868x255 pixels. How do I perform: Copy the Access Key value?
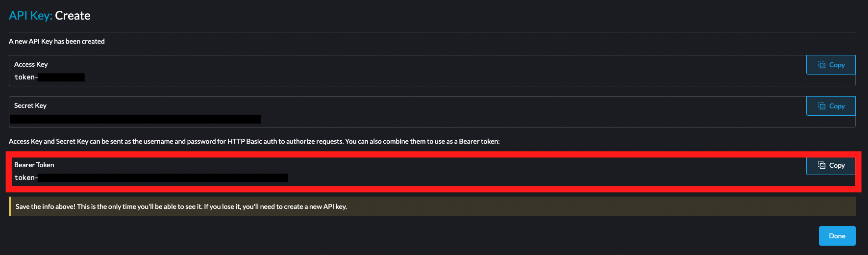pyautogui.click(x=831, y=65)
